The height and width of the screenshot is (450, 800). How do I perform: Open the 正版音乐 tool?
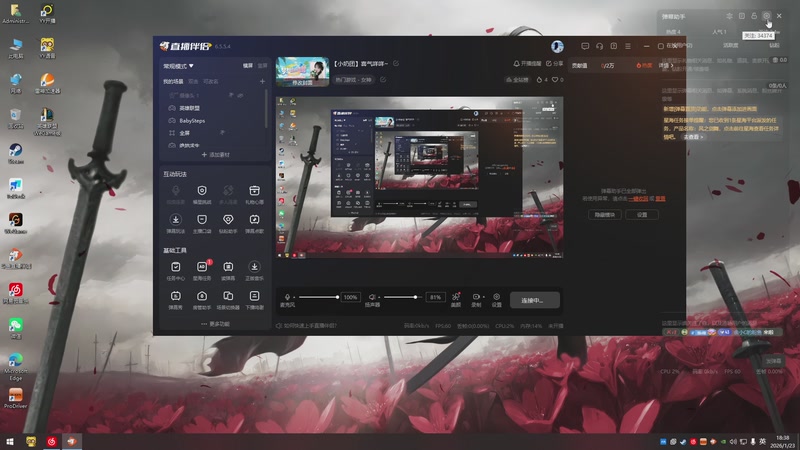[x=254, y=270]
